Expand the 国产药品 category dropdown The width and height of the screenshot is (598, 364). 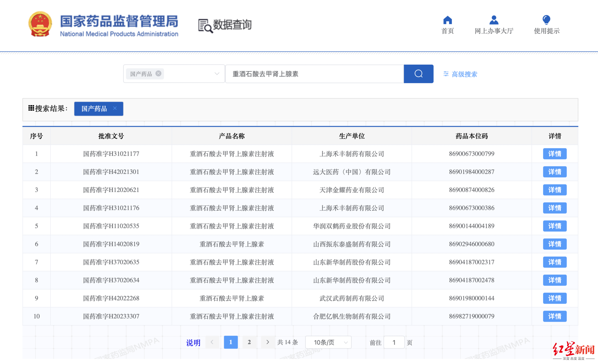pos(217,73)
